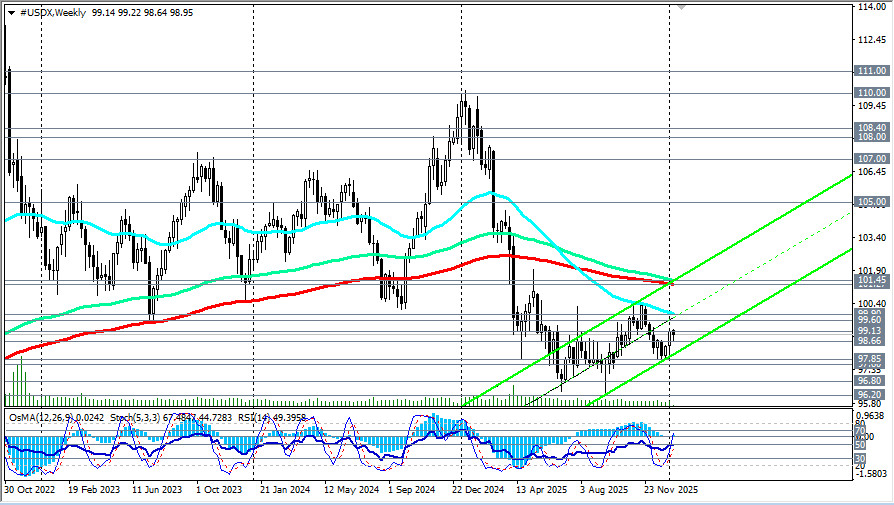
Task: Click the 100.40 price scale label
Action: [x=872, y=303]
